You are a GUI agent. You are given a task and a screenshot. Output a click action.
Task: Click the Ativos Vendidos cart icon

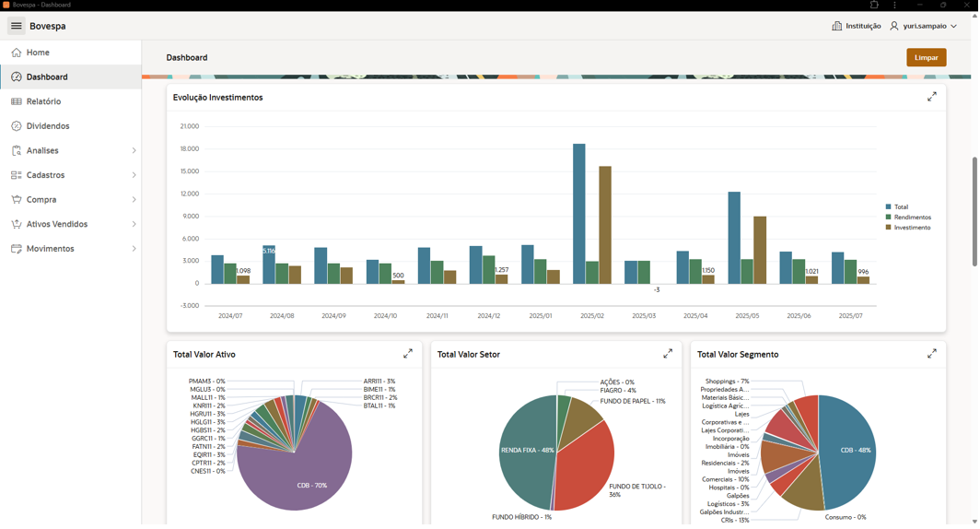[x=17, y=224]
